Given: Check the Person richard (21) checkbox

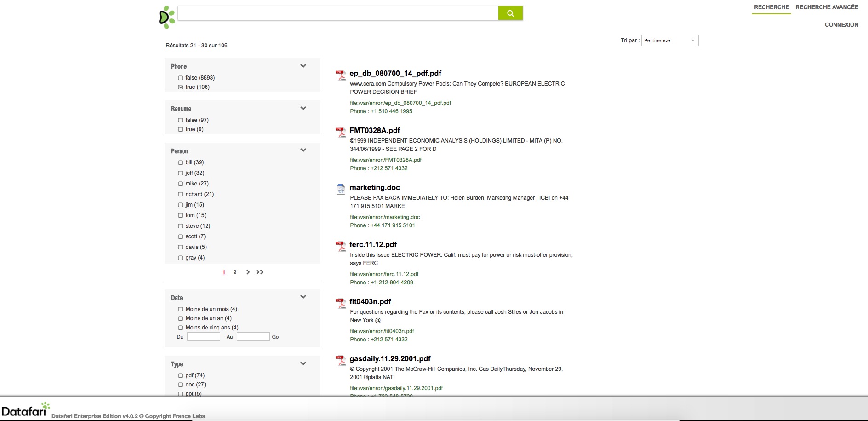Looking at the screenshot, I should [x=180, y=195].
